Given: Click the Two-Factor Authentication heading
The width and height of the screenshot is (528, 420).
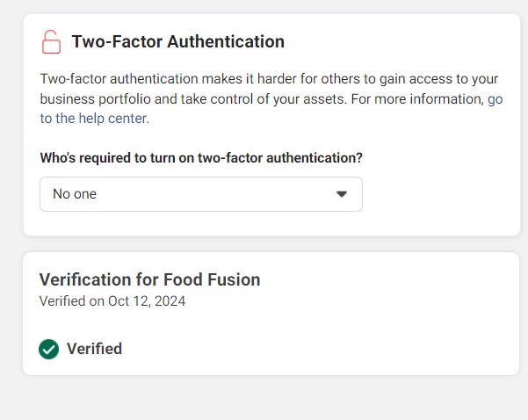Looking at the screenshot, I should (177, 41).
